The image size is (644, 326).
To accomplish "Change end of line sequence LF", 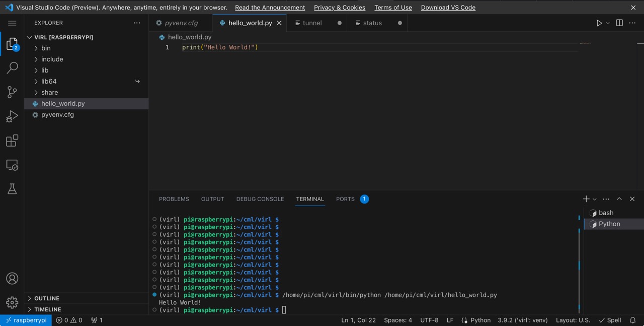I will pyautogui.click(x=450, y=320).
